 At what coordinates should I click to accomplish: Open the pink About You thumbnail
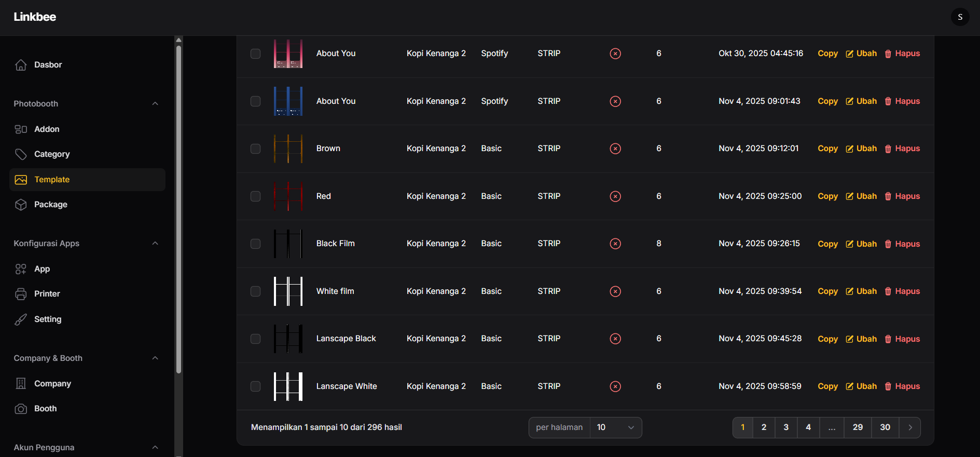click(x=288, y=53)
